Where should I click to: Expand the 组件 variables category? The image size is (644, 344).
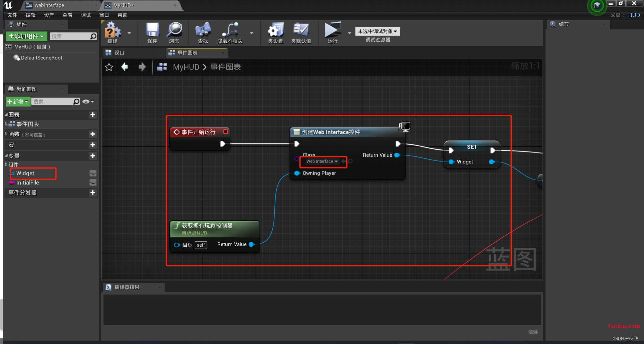click(x=6, y=164)
